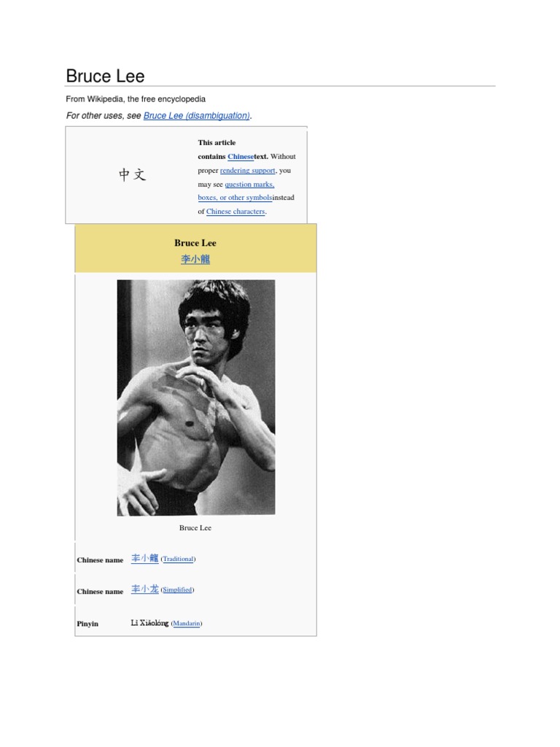The height and width of the screenshot is (747, 560).
Task: Click the Lǐ Xiǎolóng pinyin text
Action: pos(149,623)
